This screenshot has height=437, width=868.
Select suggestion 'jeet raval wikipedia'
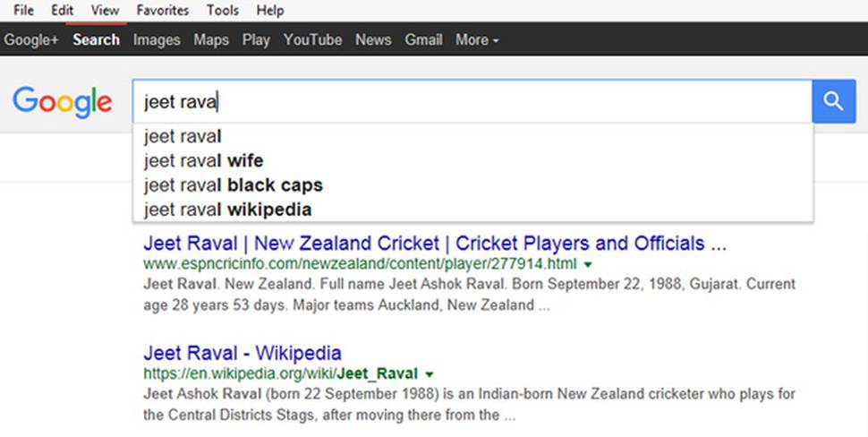pyautogui.click(x=472, y=210)
